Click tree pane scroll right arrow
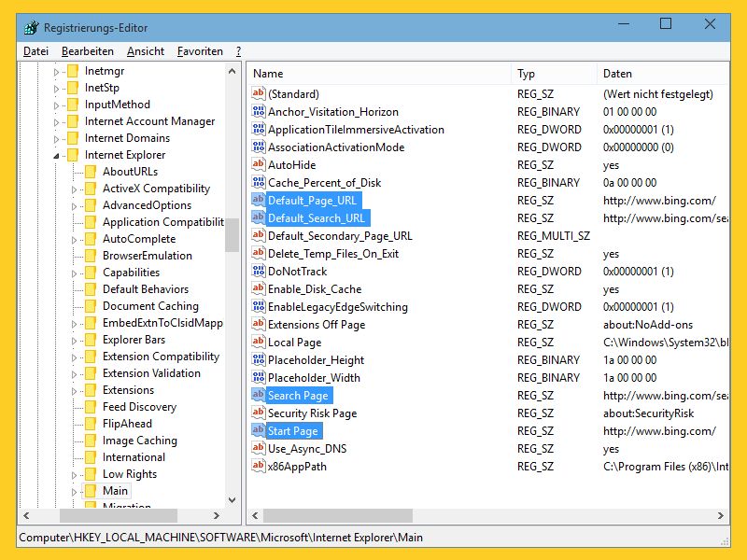 [217, 515]
